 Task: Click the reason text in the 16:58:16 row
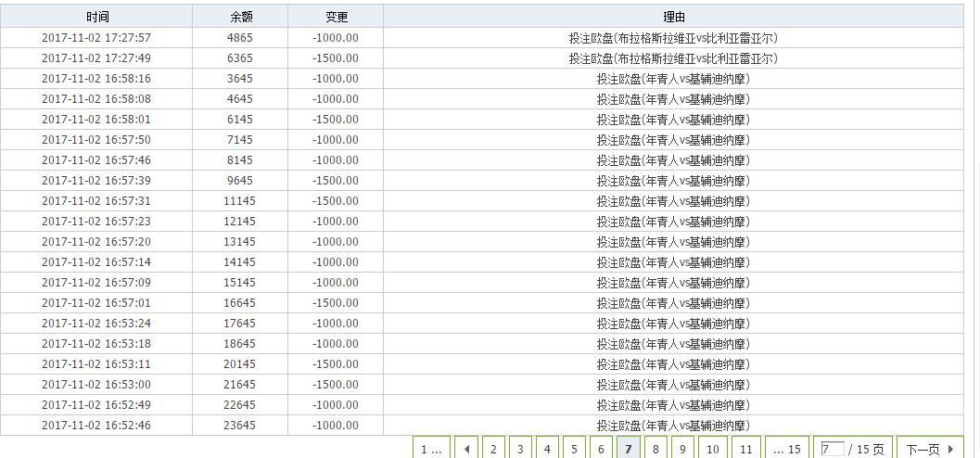pos(673,79)
